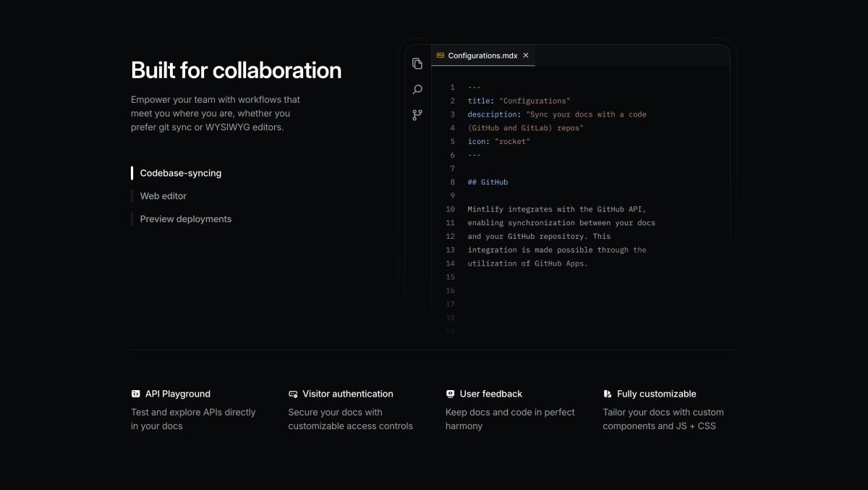Click the User feedback icon
This screenshot has height=490, width=868.
click(x=450, y=394)
